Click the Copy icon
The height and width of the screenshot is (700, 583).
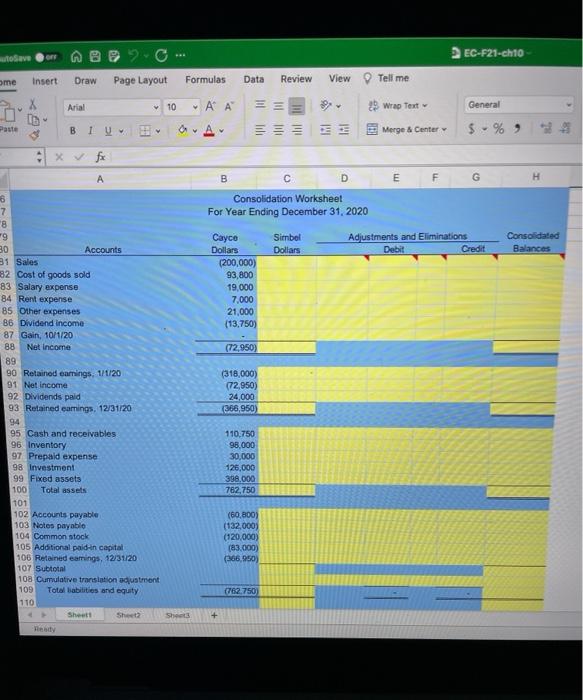(x=33, y=120)
